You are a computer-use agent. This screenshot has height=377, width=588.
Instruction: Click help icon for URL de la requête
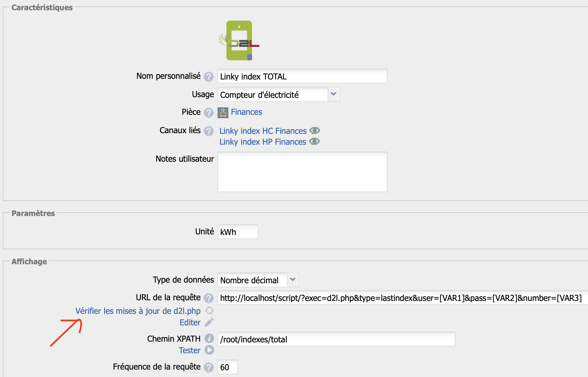[x=208, y=298]
